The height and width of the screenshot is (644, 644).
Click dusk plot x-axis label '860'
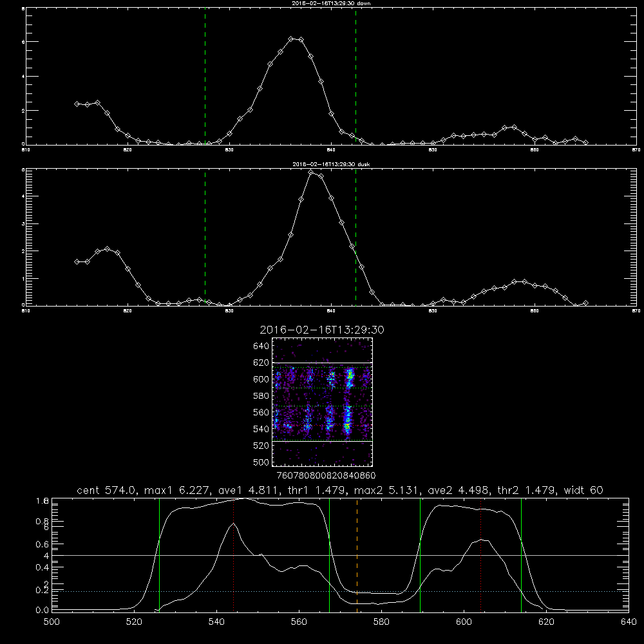coord(535,311)
